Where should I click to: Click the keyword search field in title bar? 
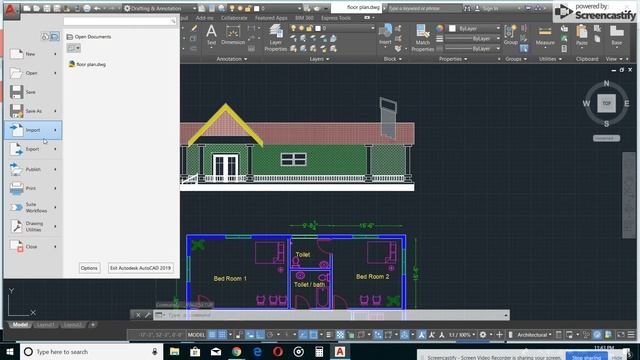click(x=424, y=8)
